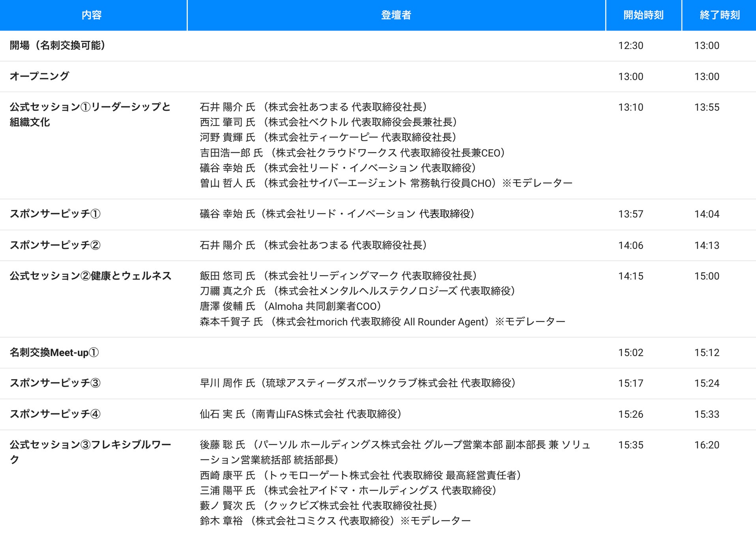Click start time 15:02
756x533 pixels.
631,352
